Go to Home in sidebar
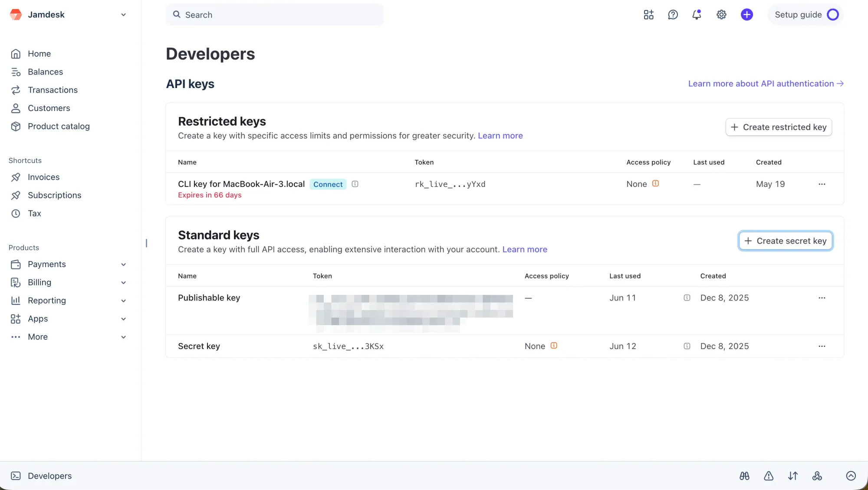The image size is (868, 490). pos(39,54)
